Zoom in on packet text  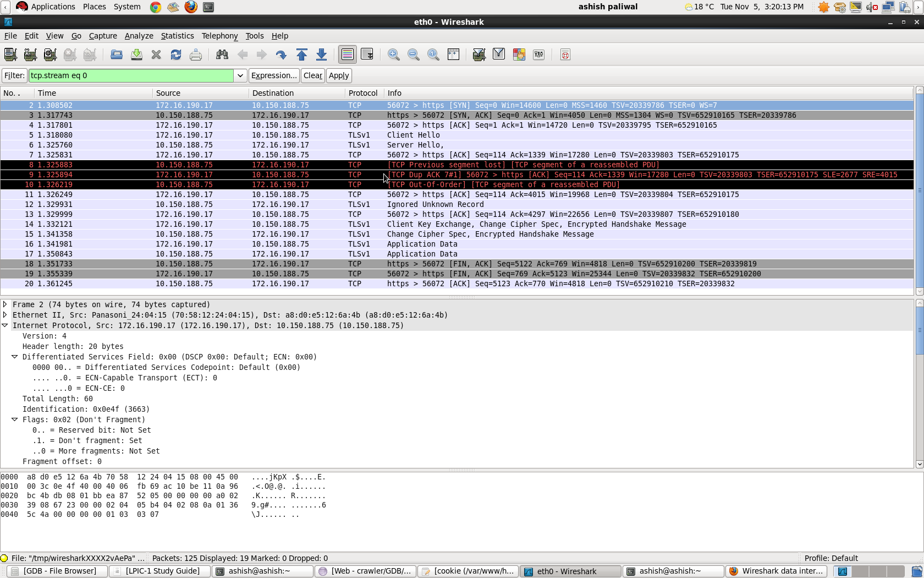[394, 54]
